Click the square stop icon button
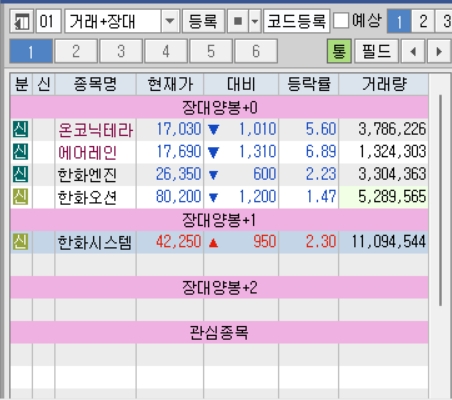The height and width of the screenshot is (400, 452). coord(238,22)
